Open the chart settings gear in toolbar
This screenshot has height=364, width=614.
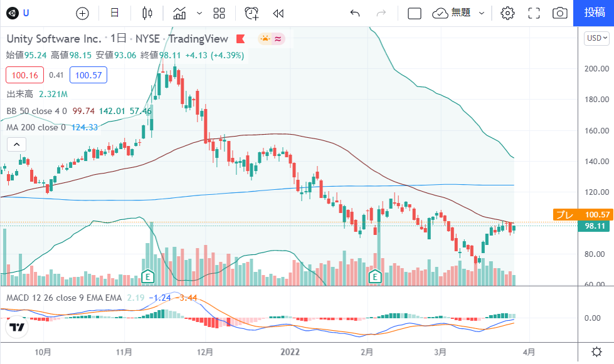[507, 13]
